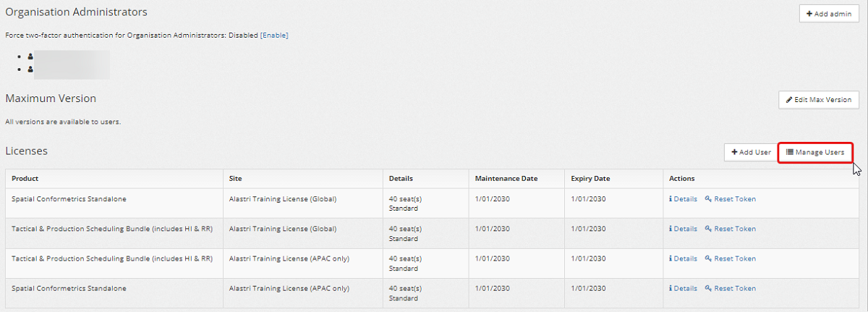Viewport: 868px width, 312px height.
Task: Click the Product column header
Action: coord(25,178)
